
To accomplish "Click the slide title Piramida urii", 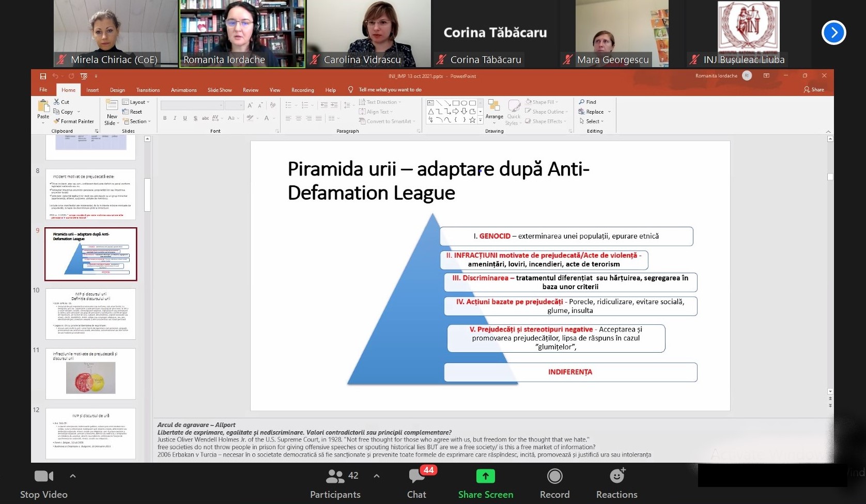I will coord(438,181).
